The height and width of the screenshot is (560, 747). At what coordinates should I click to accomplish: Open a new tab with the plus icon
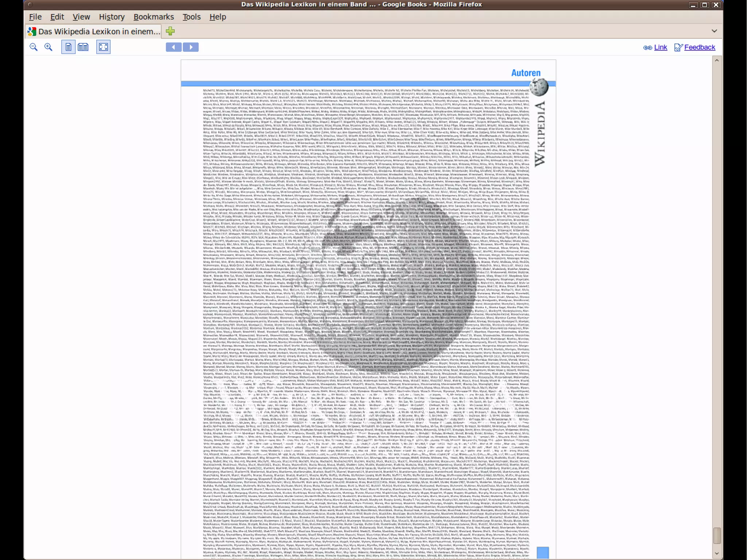point(170,31)
